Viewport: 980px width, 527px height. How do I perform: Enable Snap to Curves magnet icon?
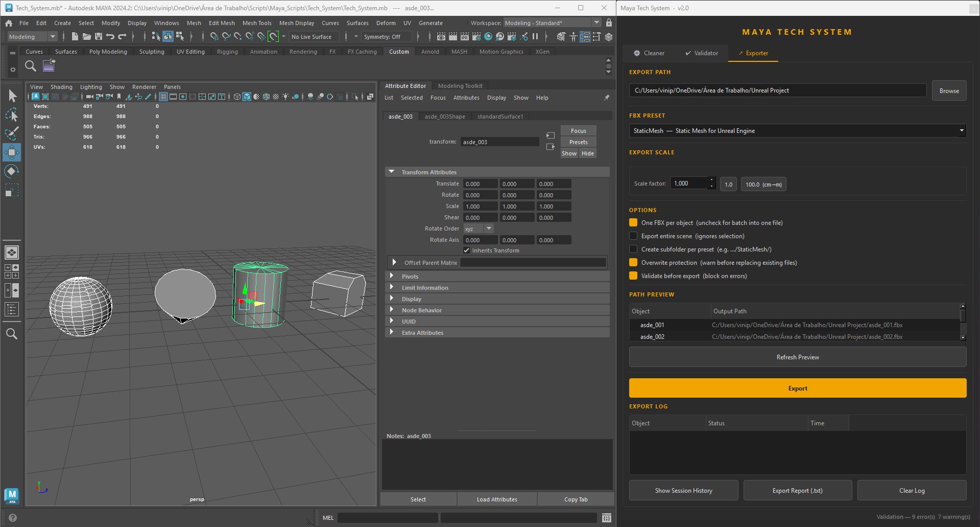click(x=226, y=37)
